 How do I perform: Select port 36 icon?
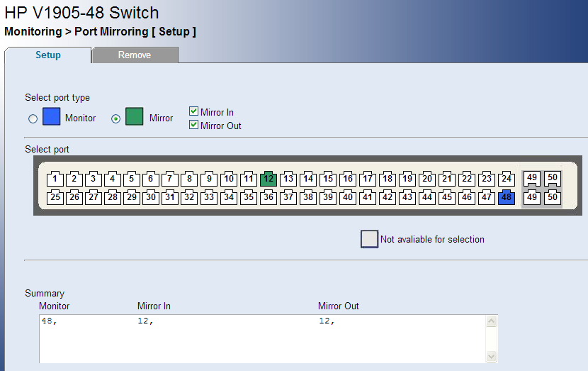[x=268, y=197]
